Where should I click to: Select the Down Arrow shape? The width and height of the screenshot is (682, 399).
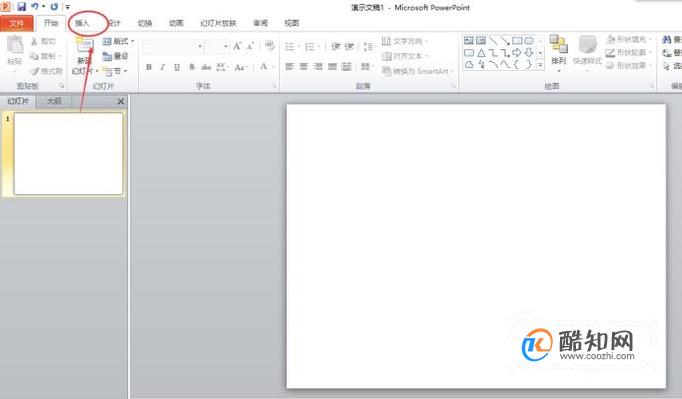click(528, 53)
